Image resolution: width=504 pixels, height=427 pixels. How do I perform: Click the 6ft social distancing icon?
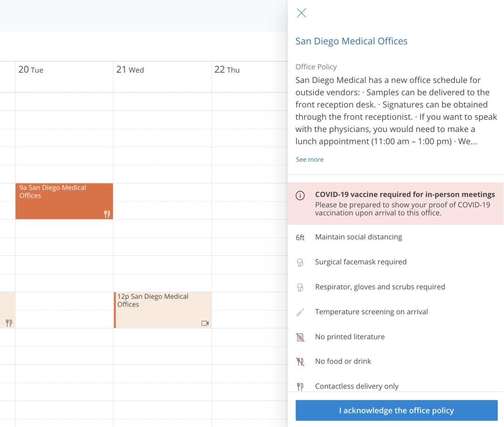click(x=300, y=238)
